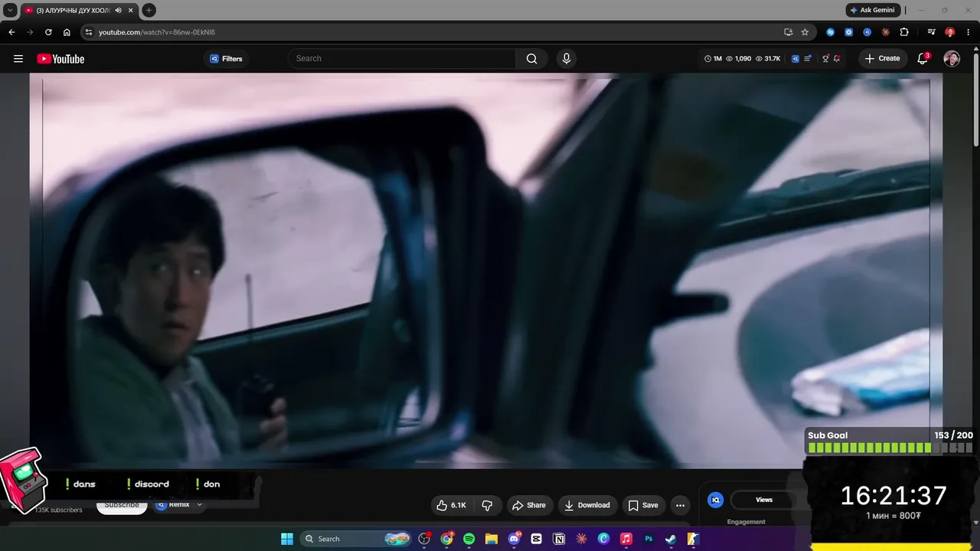Go to the YouTube home logo
Image resolution: width=980 pixels, height=551 pixels.
click(x=60, y=59)
